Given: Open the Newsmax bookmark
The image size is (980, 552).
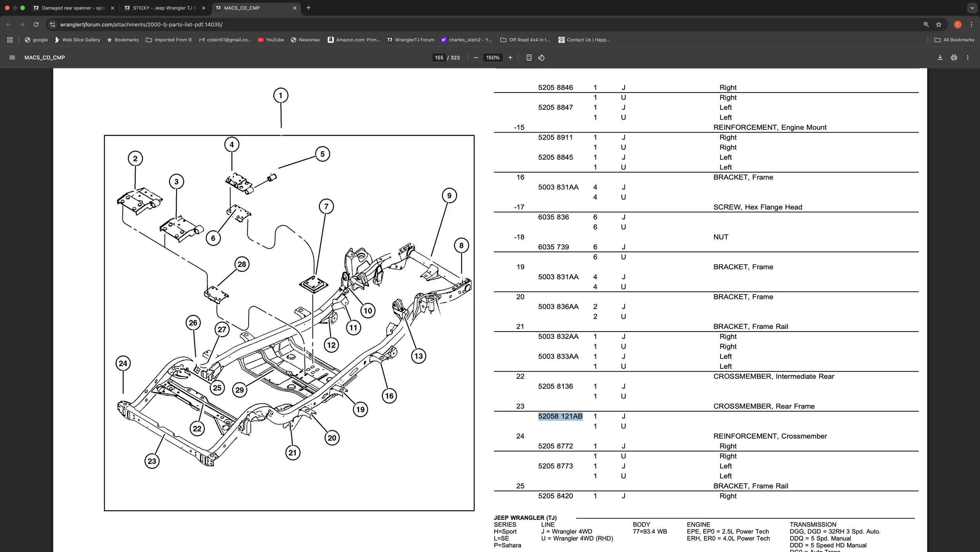Looking at the screenshot, I should (x=305, y=40).
